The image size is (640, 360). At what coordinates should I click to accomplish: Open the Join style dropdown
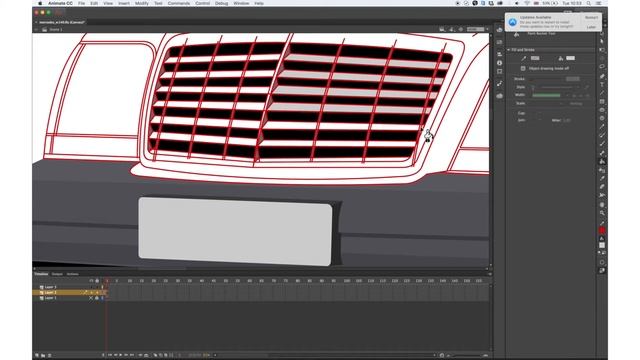(x=539, y=120)
